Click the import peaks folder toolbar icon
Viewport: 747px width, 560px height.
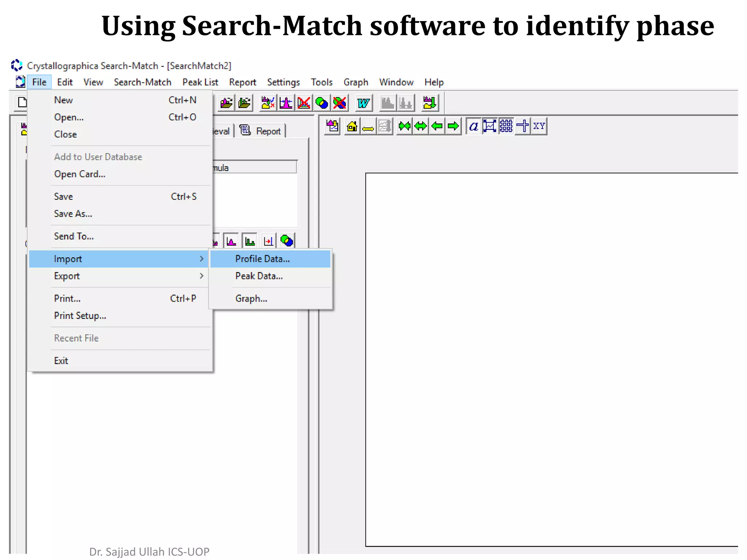coord(244,103)
